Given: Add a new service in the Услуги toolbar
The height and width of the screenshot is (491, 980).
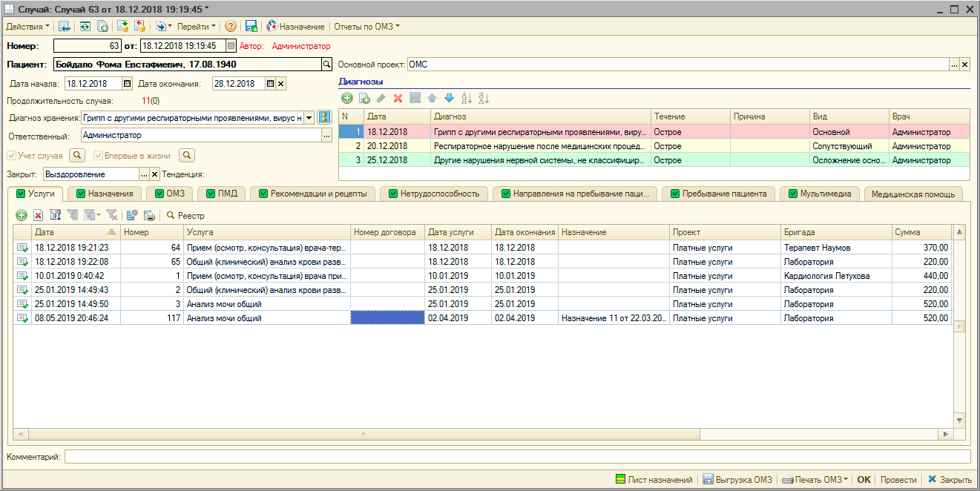Looking at the screenshot, I should [22, 215].
